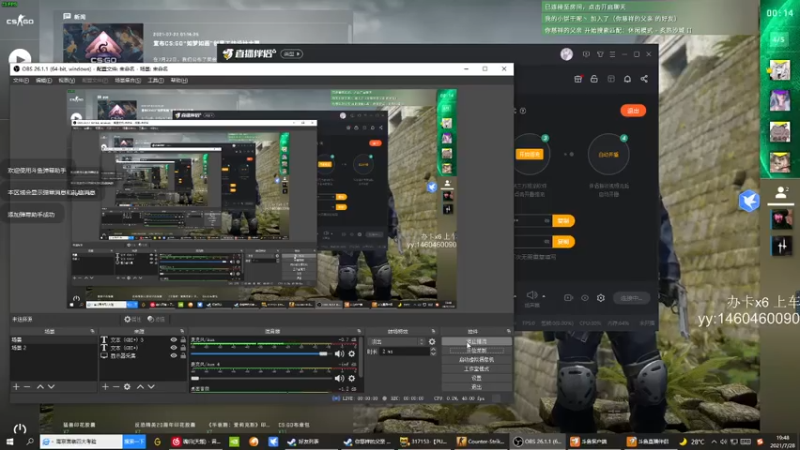Open the Scene Collection menu in OBS
Screen dimensions: 800x450
point(128,81)
